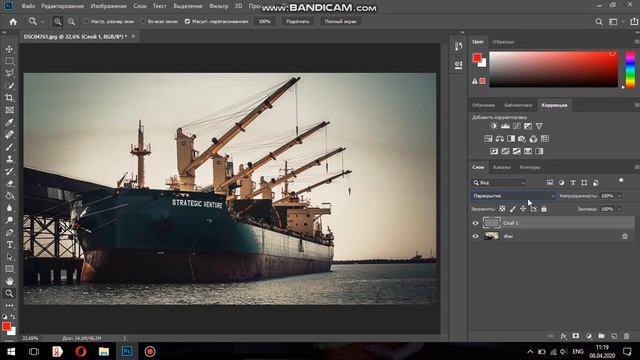The width and height of the screenshot is (640, 360).
Task: Select the Brush tool
Action: pyautogui.click(x=9, y=147)
